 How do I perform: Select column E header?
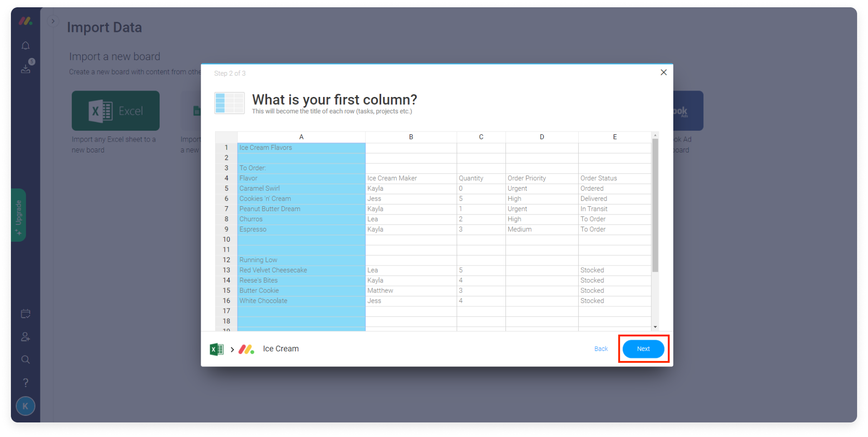click(x=615, y=137)
